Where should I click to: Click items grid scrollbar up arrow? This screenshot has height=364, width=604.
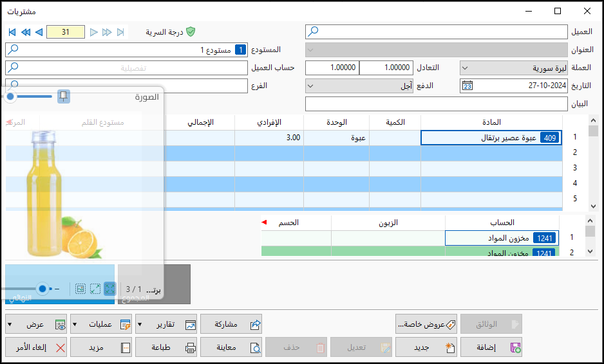(593, 120)
